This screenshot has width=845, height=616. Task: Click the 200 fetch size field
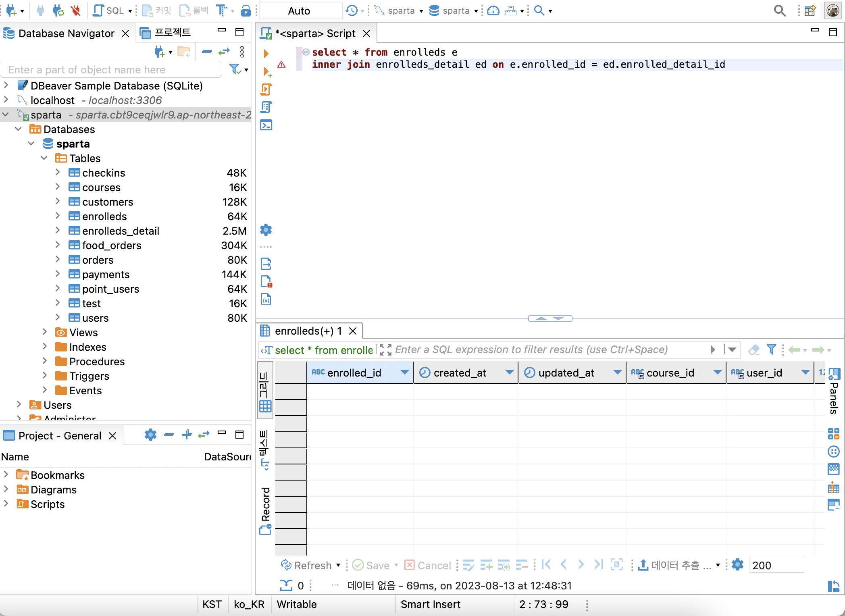[776, 565]
